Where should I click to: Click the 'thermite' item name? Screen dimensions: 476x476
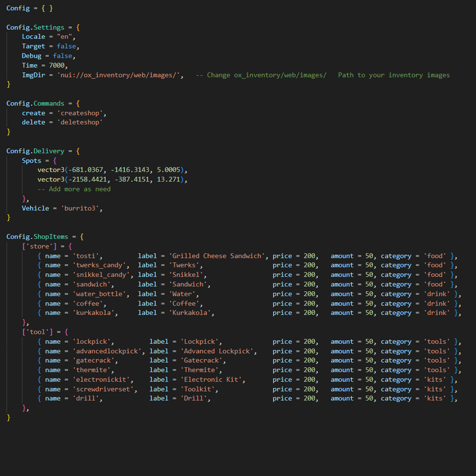point(91,370)
